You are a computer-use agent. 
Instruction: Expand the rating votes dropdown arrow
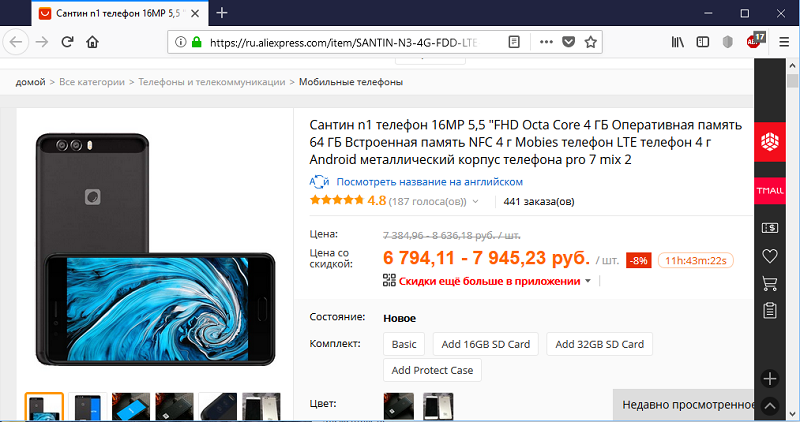pyautogui.click(x=476, y=202)
